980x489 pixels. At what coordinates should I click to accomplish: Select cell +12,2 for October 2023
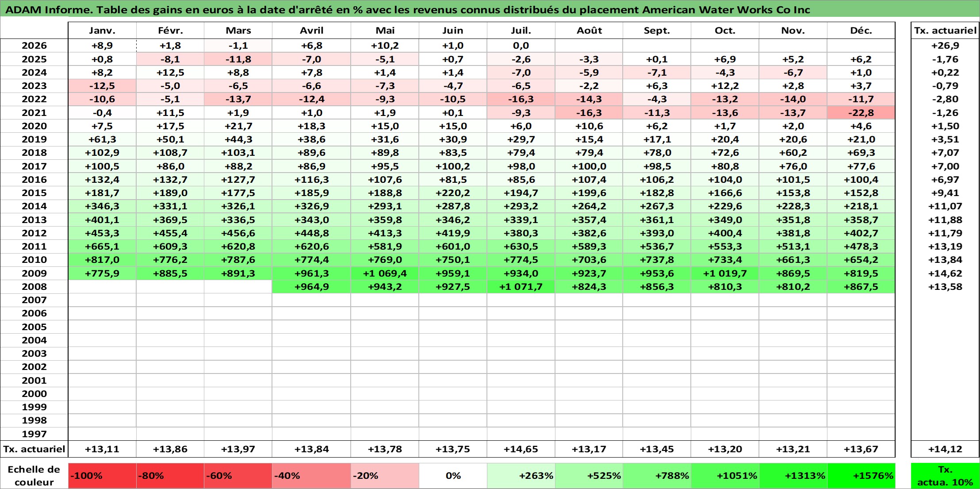point(725,86)
